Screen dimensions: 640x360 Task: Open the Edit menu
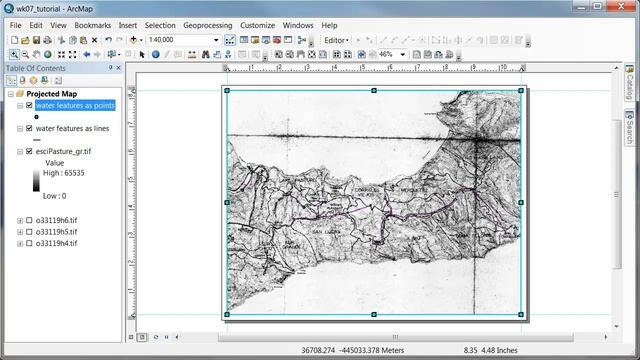point(36,25)
